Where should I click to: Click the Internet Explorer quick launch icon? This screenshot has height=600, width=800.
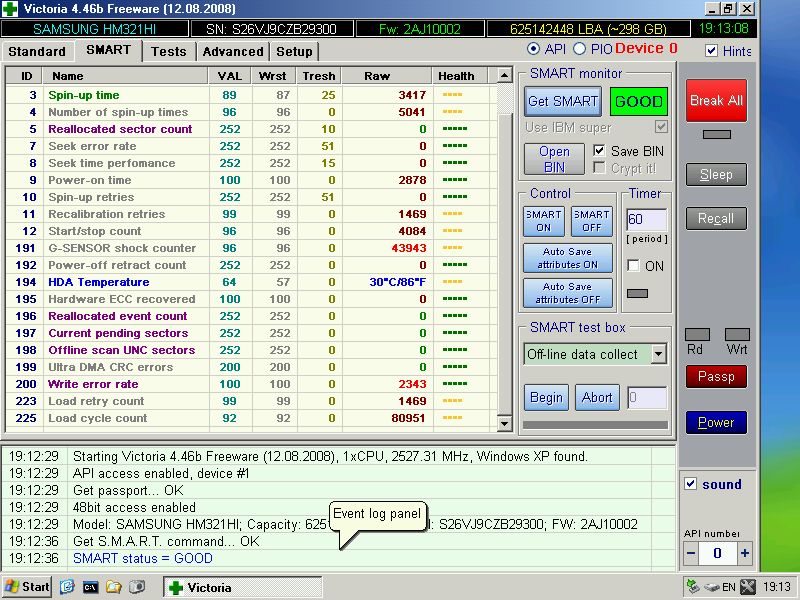pyautogui.click(x=67, y=587)
